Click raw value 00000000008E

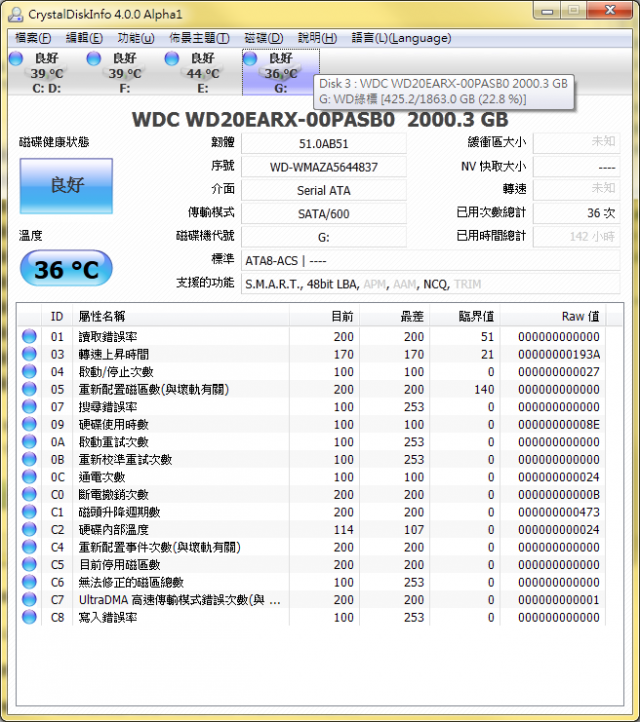coord(559,424)
